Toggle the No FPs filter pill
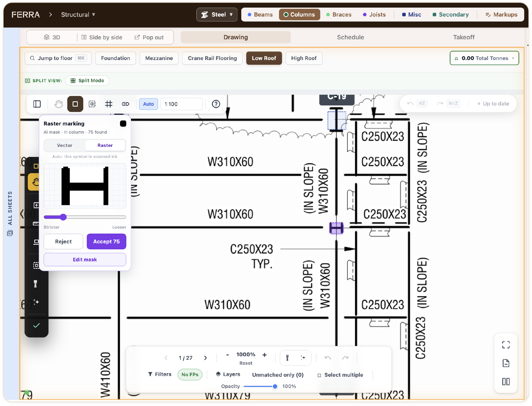The height and width of the screenshot is (406, 532). pyautogui.click(x=190, y=374)
